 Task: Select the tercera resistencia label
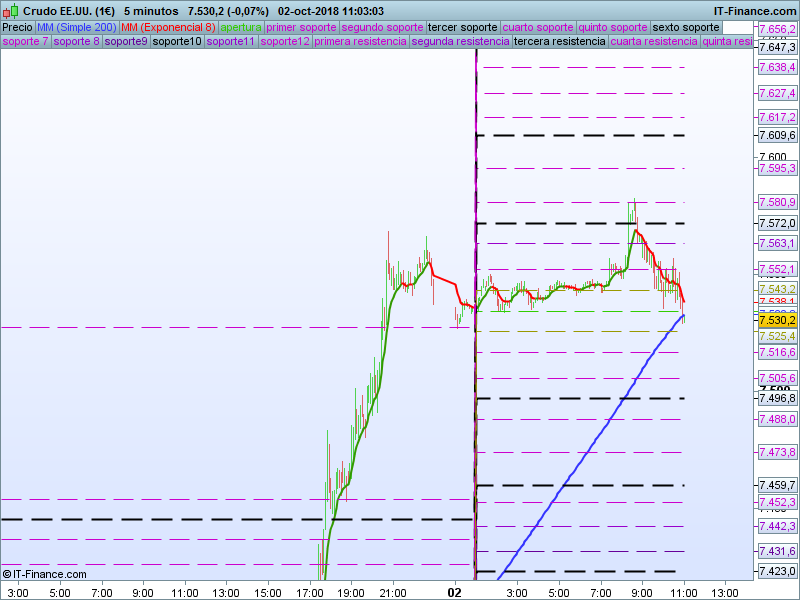[560, 41]
